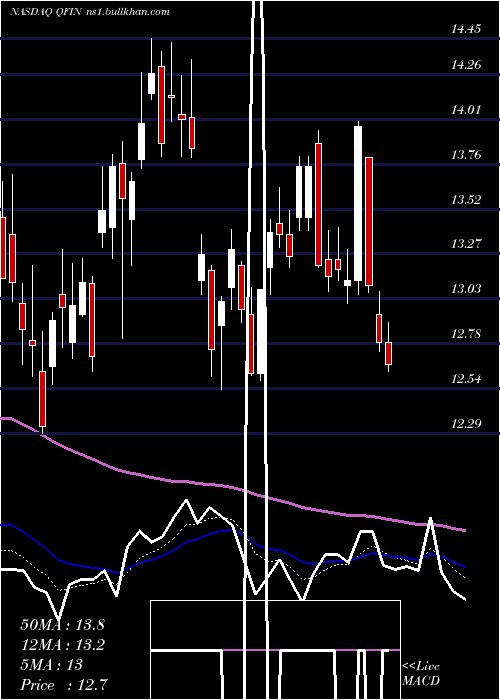This screenshot has width=500, height=700.
Task: Click the 12.78 price axis label
Action: (466, 334)
